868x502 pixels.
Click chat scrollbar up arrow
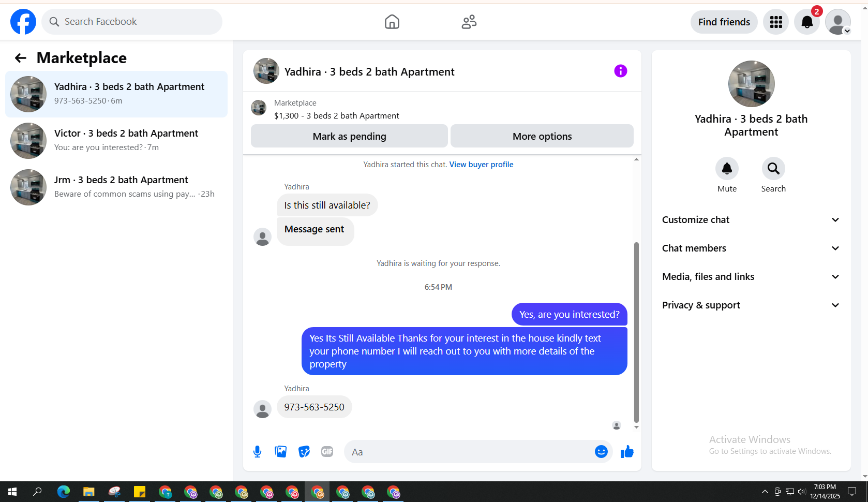[x=636, y=159]
